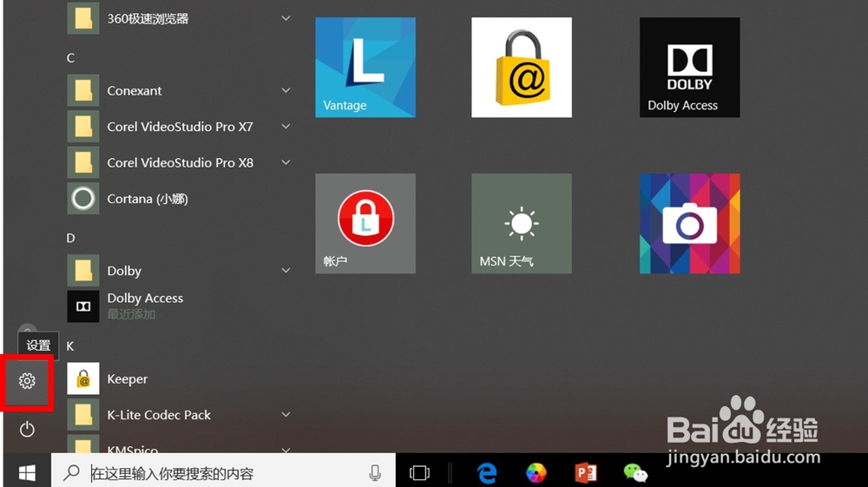This screenshot has height=487, width=868.
Task: Launch PowerPoint from taskbar
Action: click(x=586, y=472)
